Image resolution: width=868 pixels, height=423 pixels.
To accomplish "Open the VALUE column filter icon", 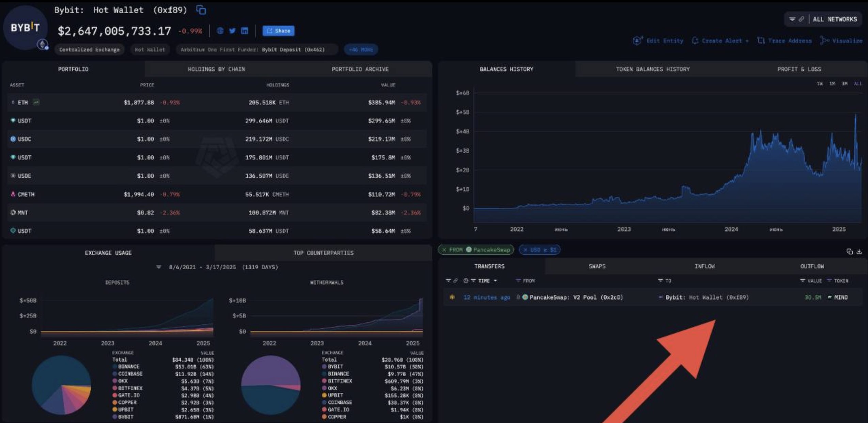I will [x=802, y=281].
